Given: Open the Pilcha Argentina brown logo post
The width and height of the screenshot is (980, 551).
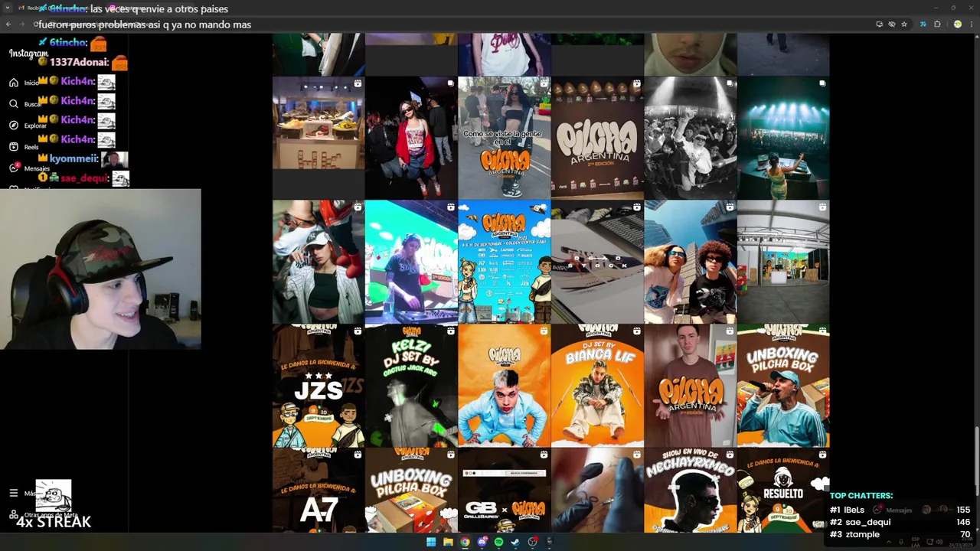Looking at the screenshot, I should tap(597, 138).
